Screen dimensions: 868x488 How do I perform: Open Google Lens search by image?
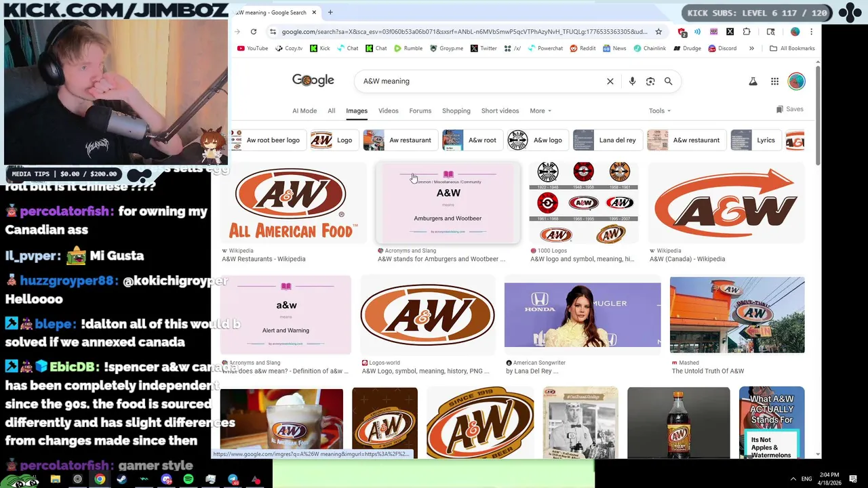coord(650,81)
